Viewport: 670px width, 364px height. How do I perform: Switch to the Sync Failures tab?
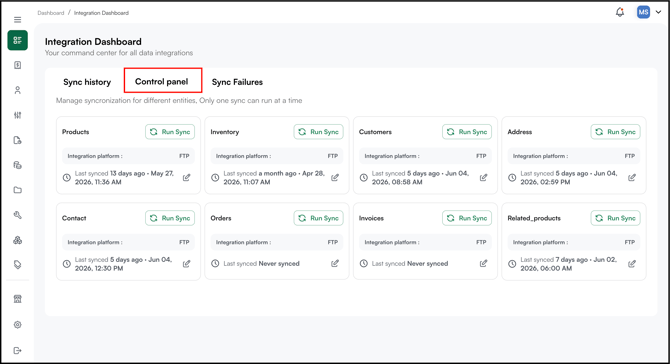237,82
